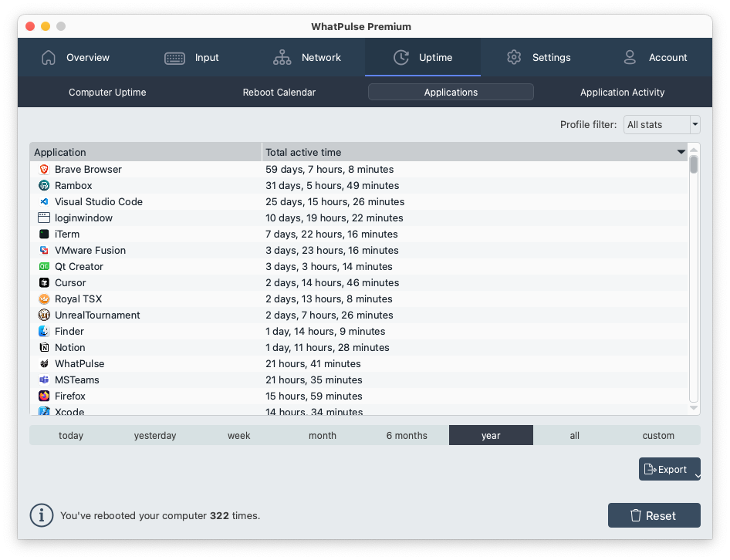This screenshot has width=730, height=560.
Task: Click the Cursor app icon
Action: coord(44,283)
